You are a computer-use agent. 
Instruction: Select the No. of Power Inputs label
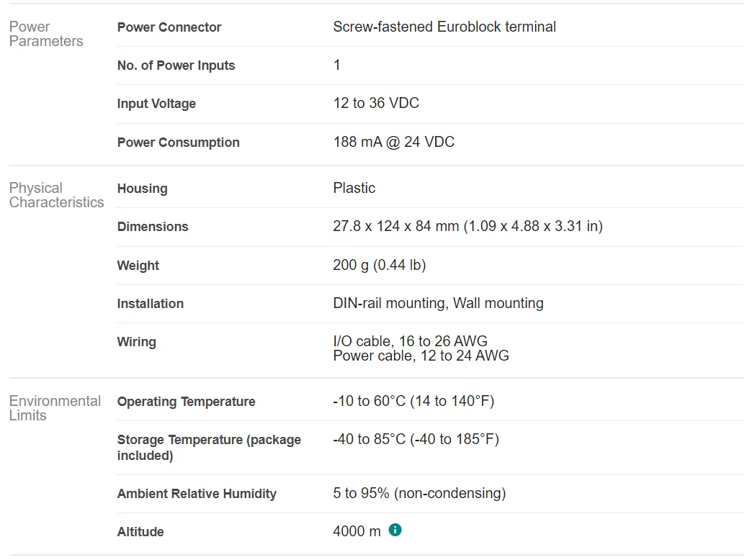[x=176, y=66]
